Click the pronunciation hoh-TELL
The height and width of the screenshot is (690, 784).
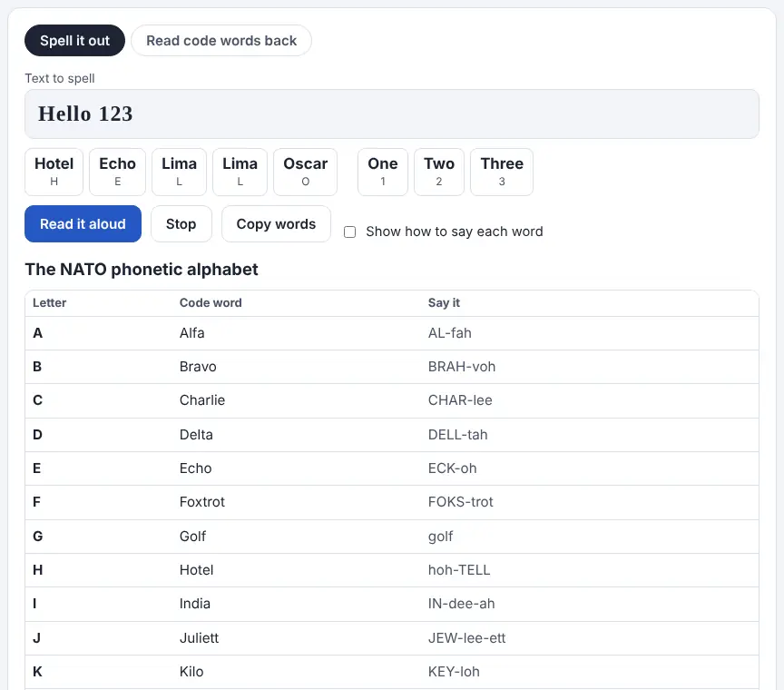[x=459, y=570]
